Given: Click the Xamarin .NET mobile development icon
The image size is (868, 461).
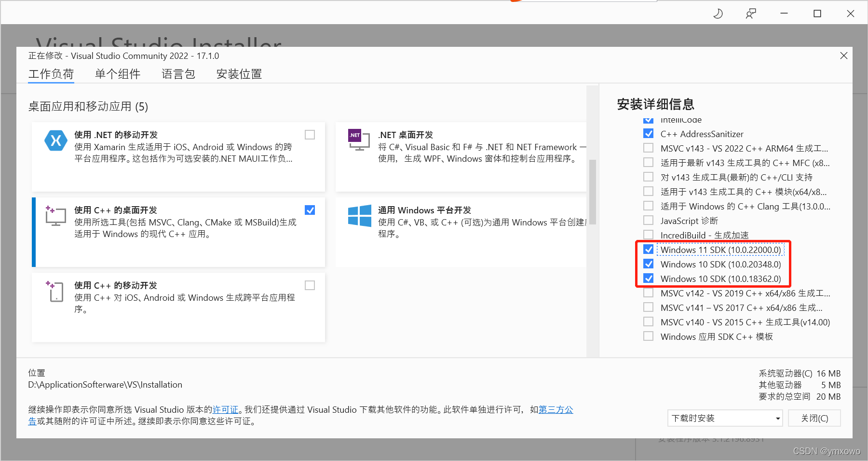Looking at the screenshot, I should (x=56, y=140).
